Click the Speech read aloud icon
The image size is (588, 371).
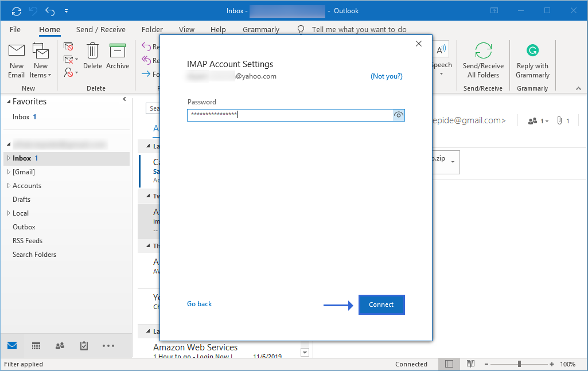[x=441, y=50]
